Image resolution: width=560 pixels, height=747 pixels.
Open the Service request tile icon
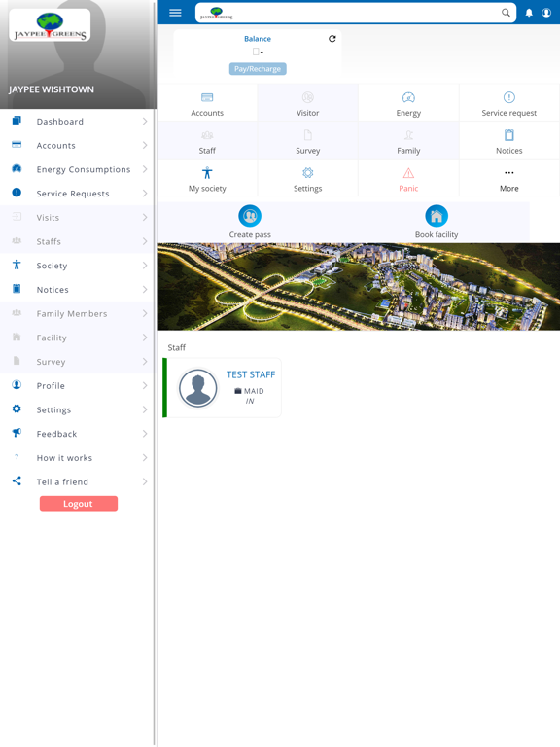pos(509,97)
